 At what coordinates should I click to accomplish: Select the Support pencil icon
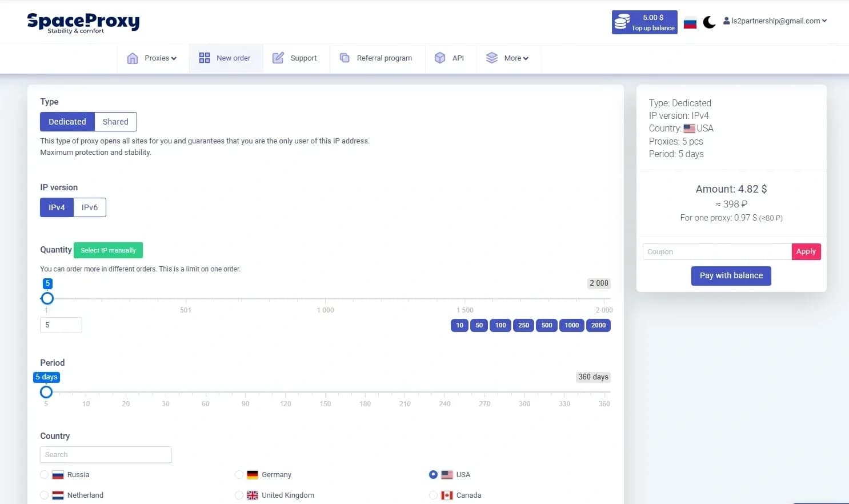tap(278, 58)
